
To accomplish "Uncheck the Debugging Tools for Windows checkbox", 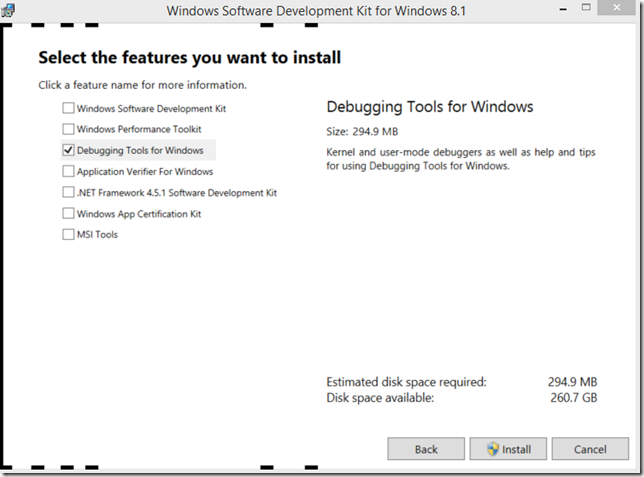I will click(68, 150).
